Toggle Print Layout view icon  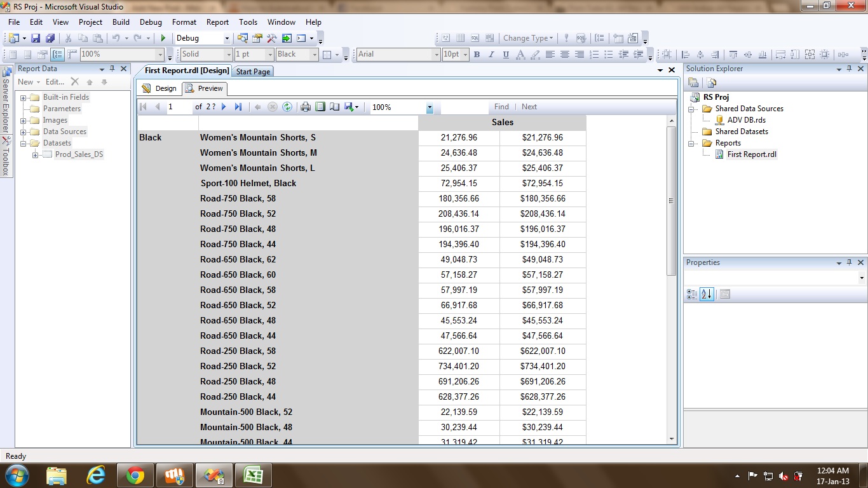click(320, 107)
